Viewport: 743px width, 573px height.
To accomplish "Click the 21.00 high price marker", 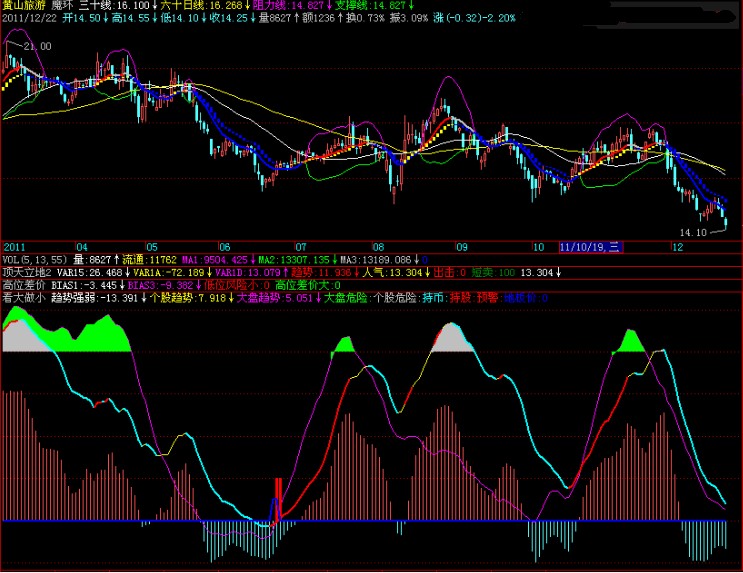I will 38,46.
